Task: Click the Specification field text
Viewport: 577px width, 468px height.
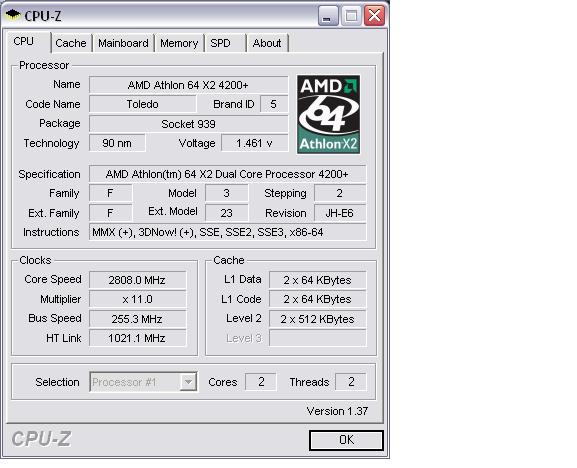Action: 227,174
